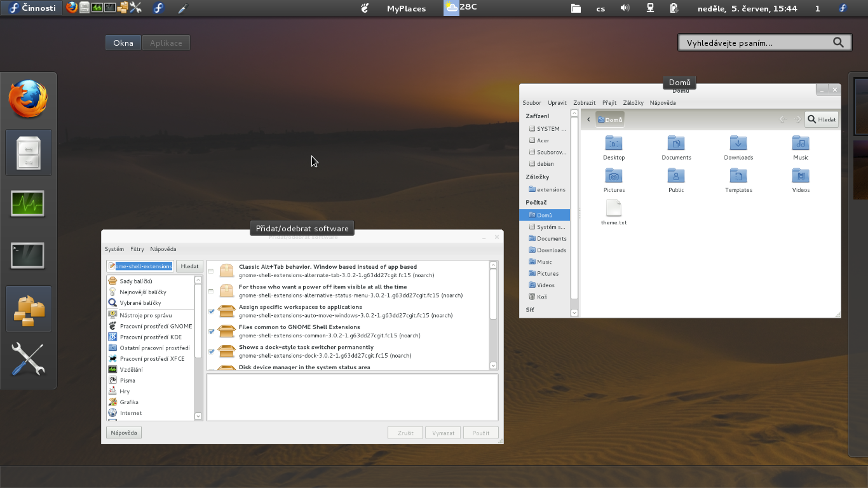Open the weather indicator showing 28C
The image size is (868, 488).
(x=461, y=8)
